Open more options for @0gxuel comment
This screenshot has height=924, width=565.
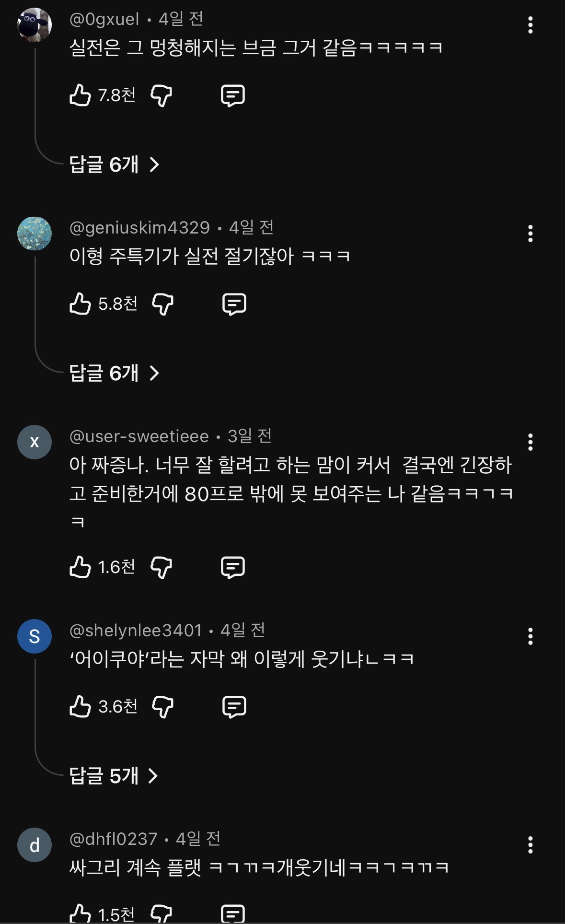coord(530,25)
